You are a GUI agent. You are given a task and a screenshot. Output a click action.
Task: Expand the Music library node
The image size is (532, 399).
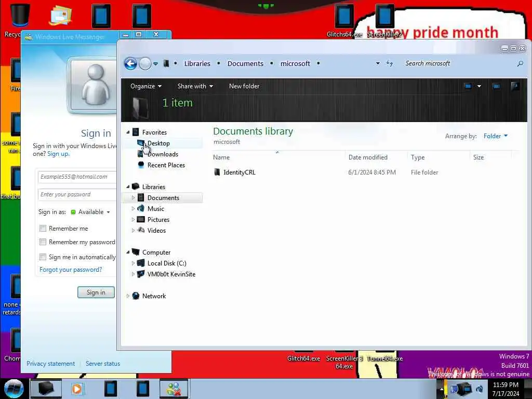pos(133,209)
